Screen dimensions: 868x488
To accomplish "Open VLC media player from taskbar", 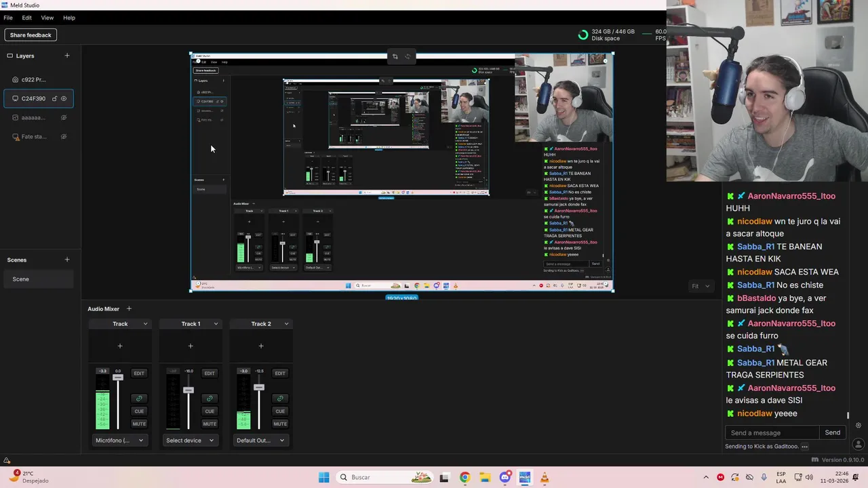I will click(x=545, y=477).
